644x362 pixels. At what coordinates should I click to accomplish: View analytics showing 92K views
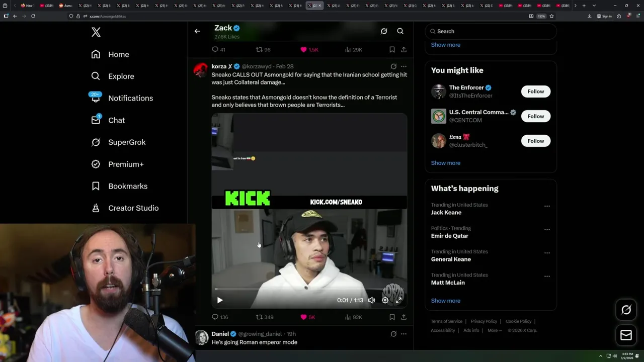point(353,317)
